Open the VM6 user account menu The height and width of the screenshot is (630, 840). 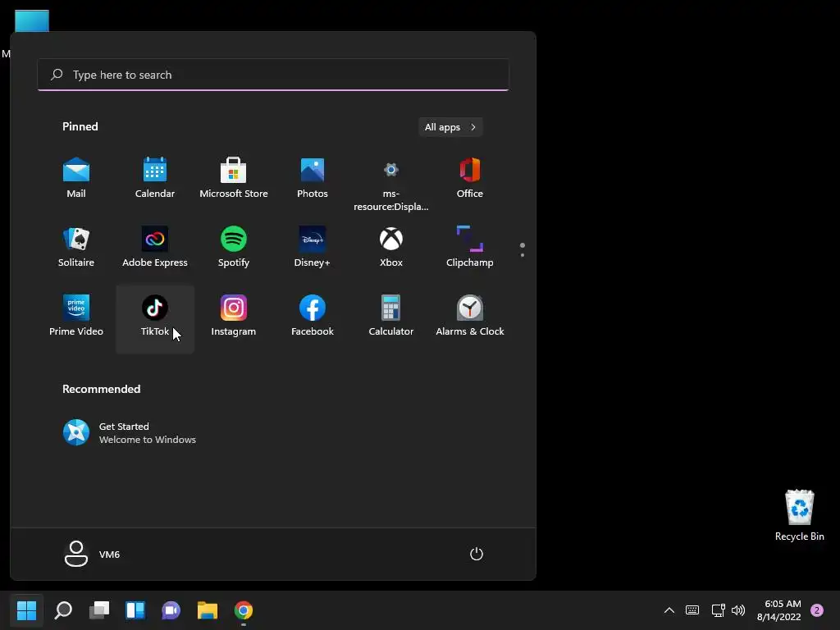click(x=92, y=554)
